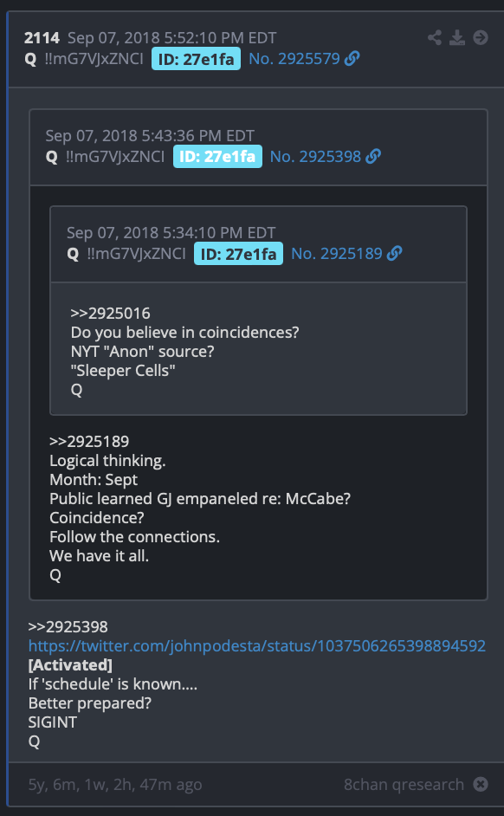Open post No. 2925398 link

316,156
